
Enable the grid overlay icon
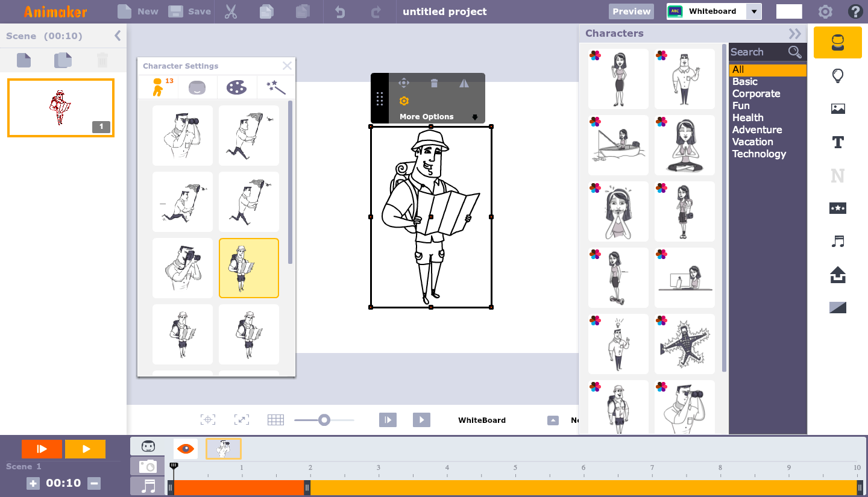click(275, 419)
